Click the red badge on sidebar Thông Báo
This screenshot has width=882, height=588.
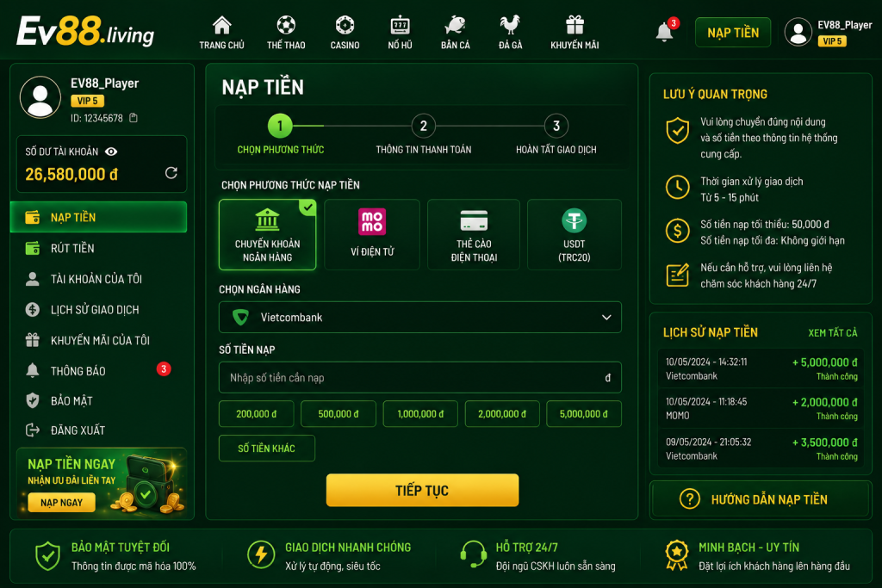click(x=164, y=369)
